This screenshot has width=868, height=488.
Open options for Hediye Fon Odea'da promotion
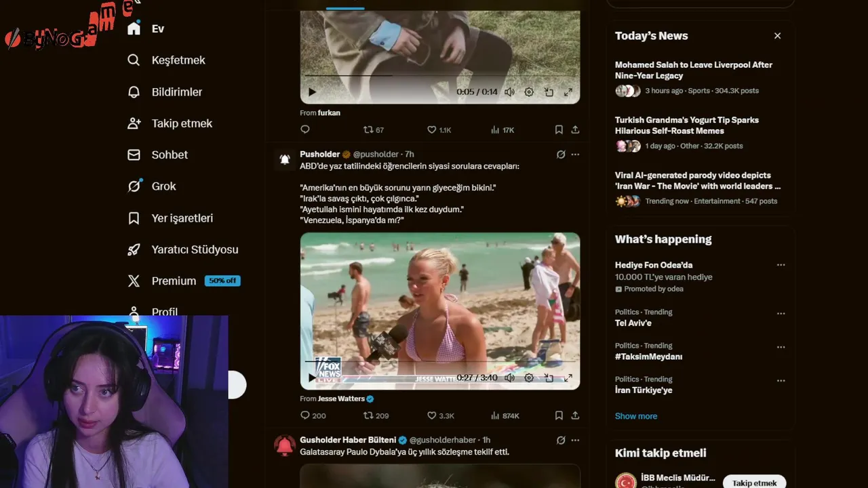[781, 265]
